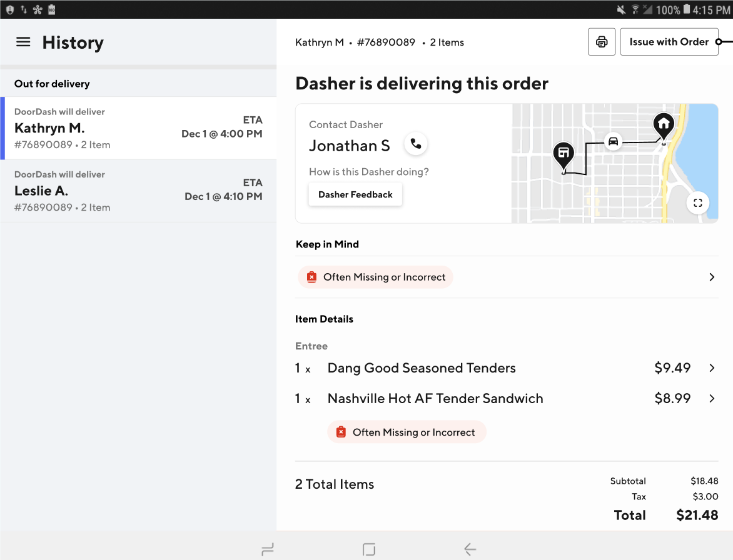Tap the Tax $3.00 value
Image resolution: width=733 pixels, height=560 pixels.
705,496
